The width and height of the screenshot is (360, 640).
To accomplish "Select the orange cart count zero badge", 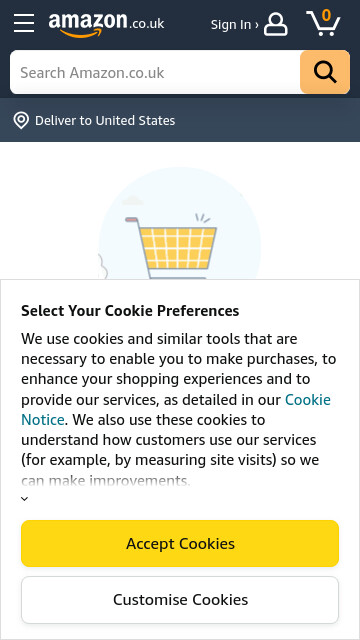I will [326, 16].
